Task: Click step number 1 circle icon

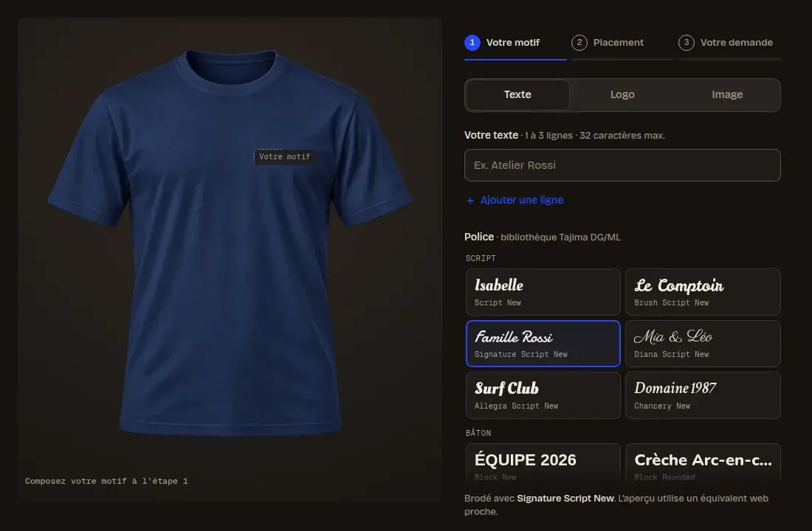Action: 472,43
